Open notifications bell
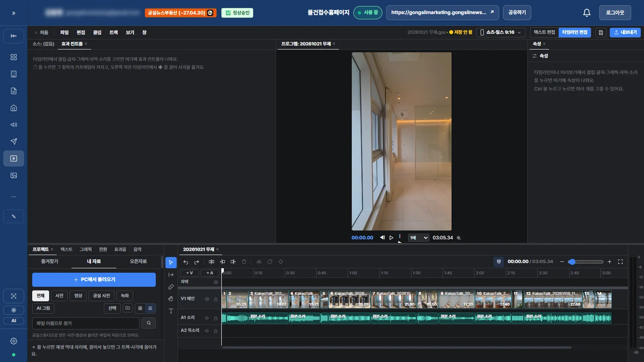 click(x=587, y=13)
